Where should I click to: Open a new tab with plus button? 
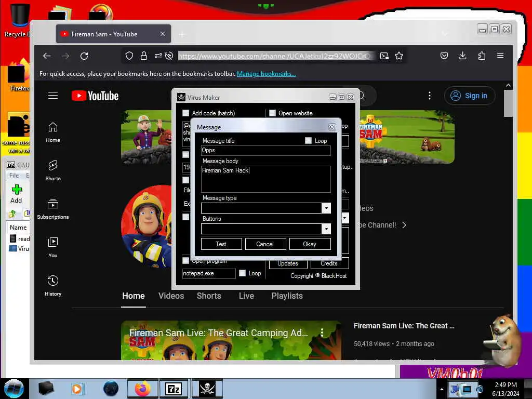click(x=182, y=34)
